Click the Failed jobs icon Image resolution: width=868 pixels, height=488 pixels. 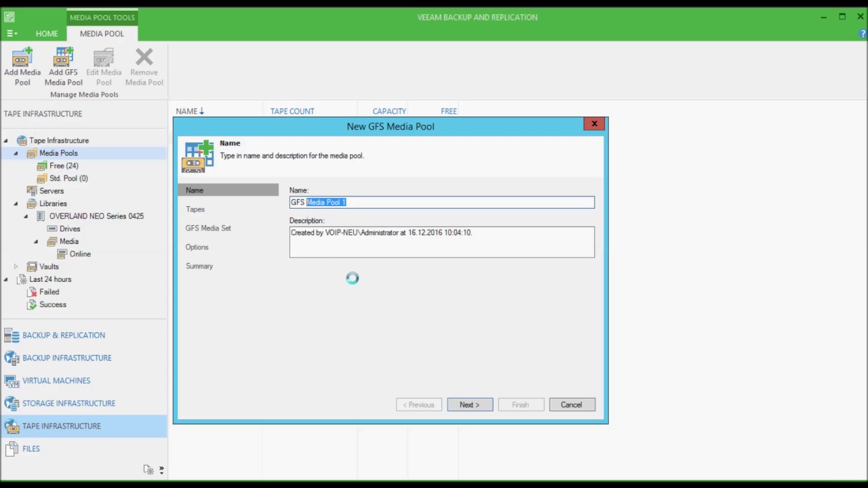[x=32, y=292]
